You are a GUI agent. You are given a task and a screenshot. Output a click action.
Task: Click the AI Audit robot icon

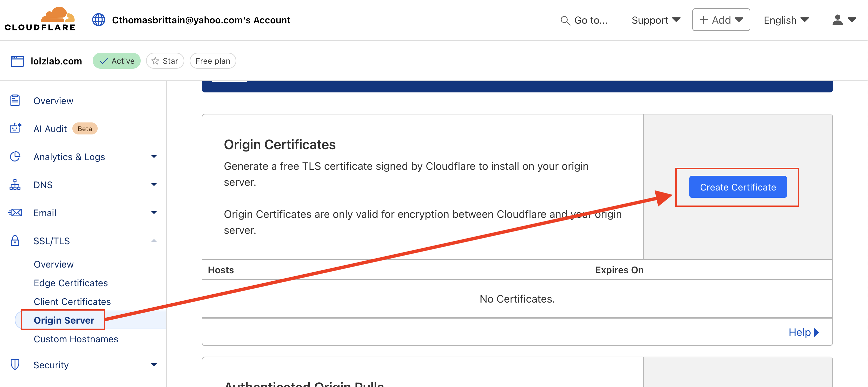click(15, 128)
